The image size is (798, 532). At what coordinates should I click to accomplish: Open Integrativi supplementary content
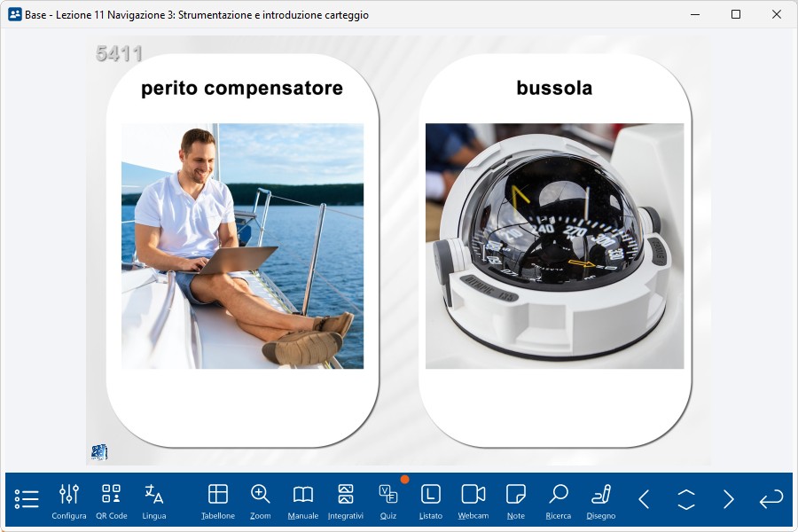coord(346,500)
